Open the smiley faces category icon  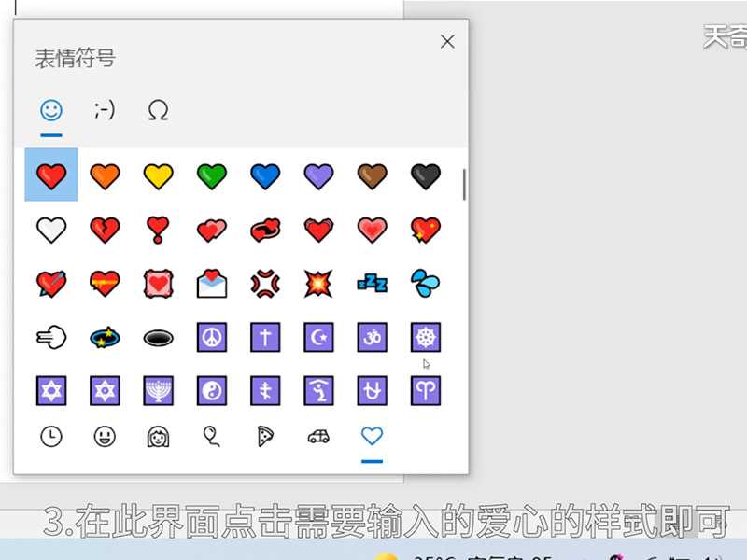(x=104, y=436)
